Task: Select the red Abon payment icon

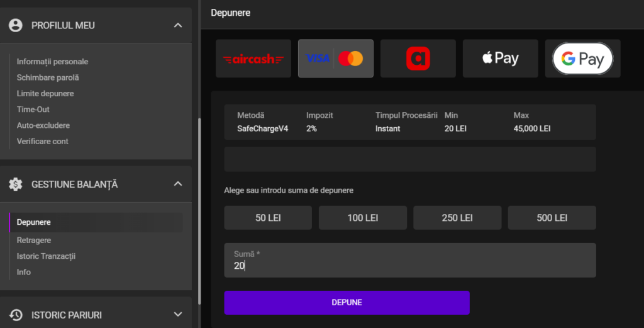Action: [x=418, y=59]
